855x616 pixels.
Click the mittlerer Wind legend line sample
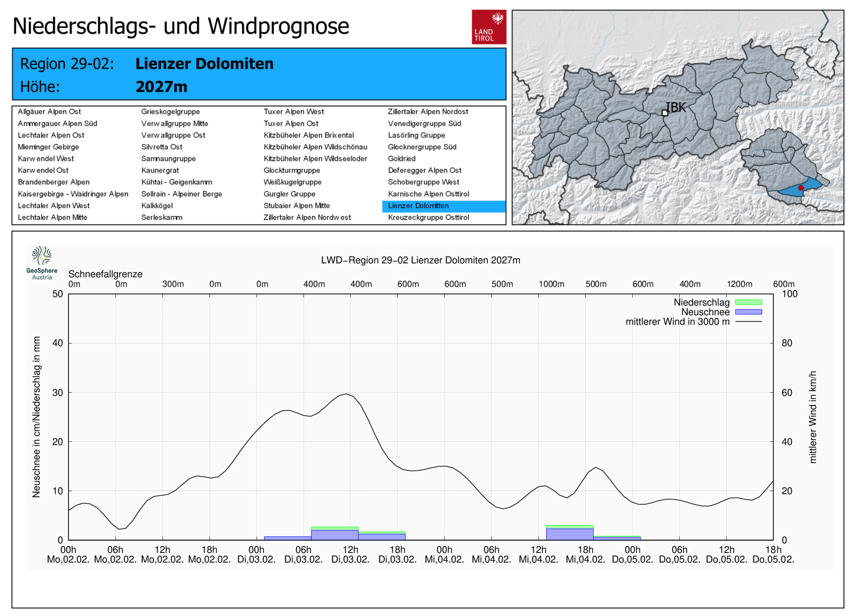748,322
